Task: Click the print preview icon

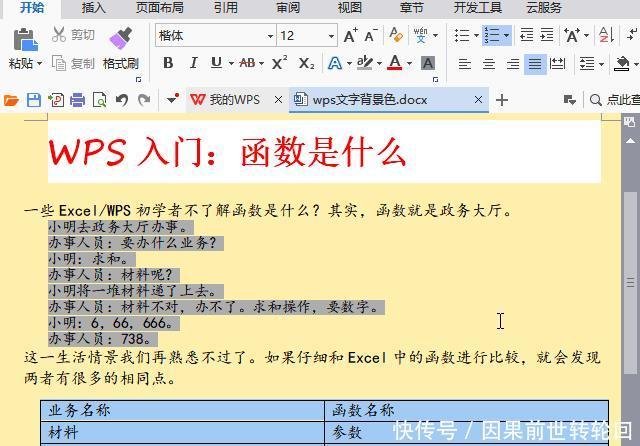Action: 100,100
